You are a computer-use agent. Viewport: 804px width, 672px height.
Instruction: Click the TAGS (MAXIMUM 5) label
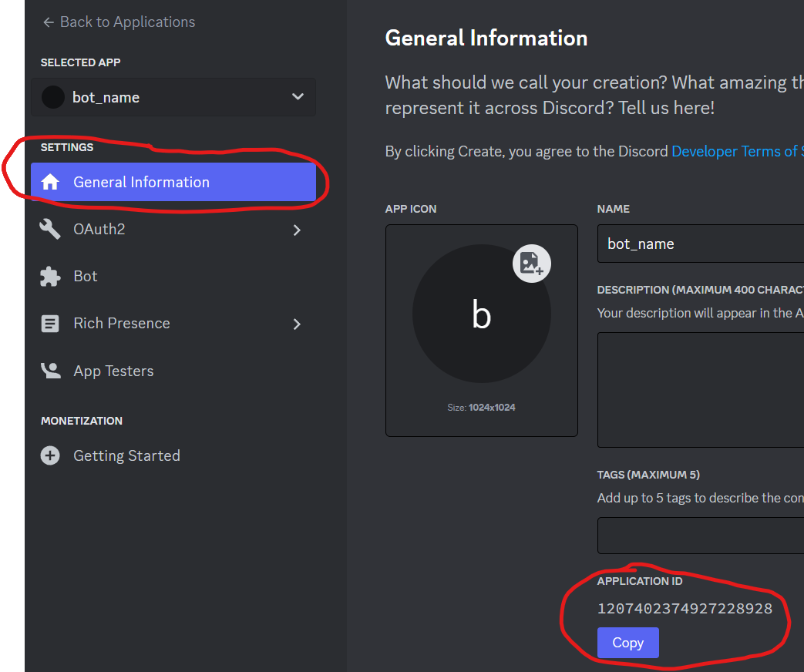tap(648, 475)
